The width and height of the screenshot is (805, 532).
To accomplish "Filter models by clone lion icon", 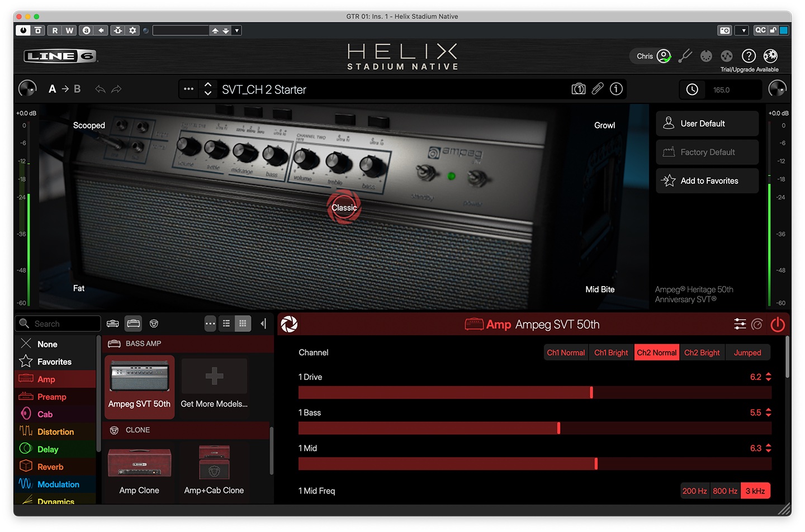I will pyautogui.click(x=154, y=324).
